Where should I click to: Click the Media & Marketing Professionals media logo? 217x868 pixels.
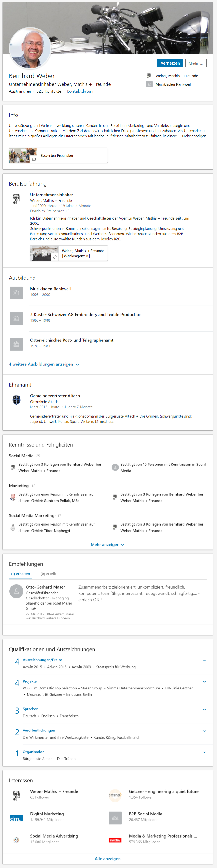coord(115,840)
